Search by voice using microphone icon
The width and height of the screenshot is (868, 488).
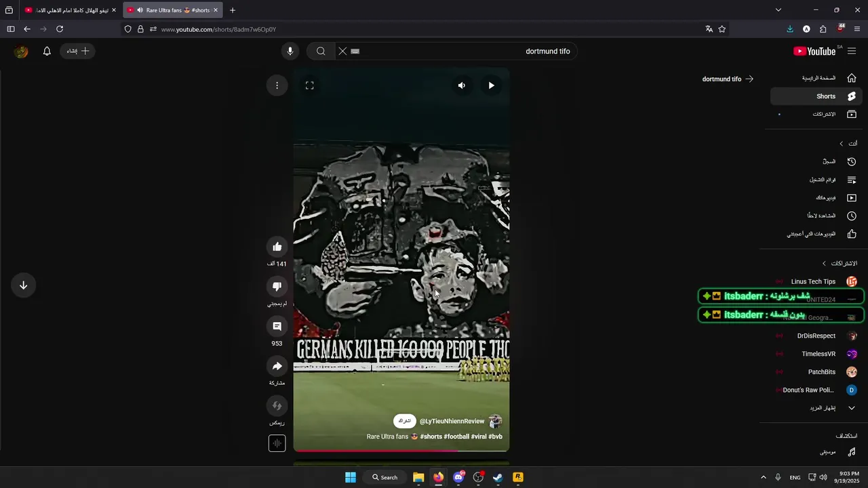(290, 51)
